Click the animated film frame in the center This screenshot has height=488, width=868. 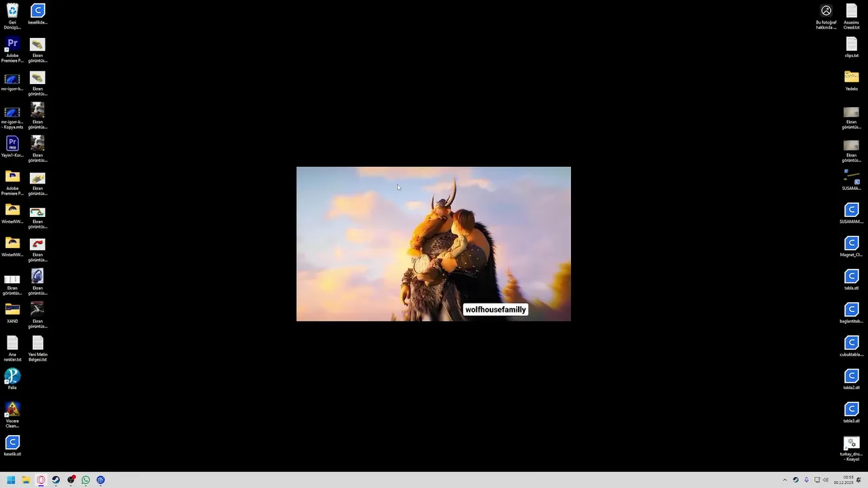[433, 244]
